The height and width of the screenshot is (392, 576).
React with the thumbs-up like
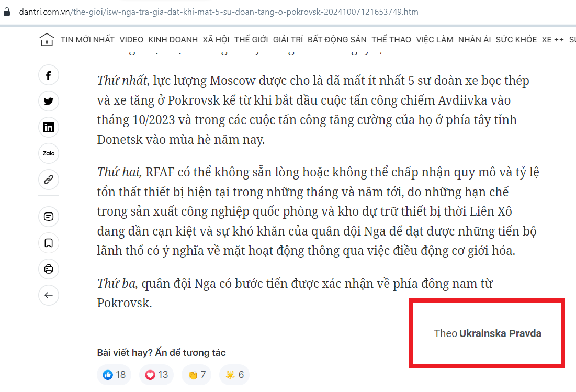[114, 375]
